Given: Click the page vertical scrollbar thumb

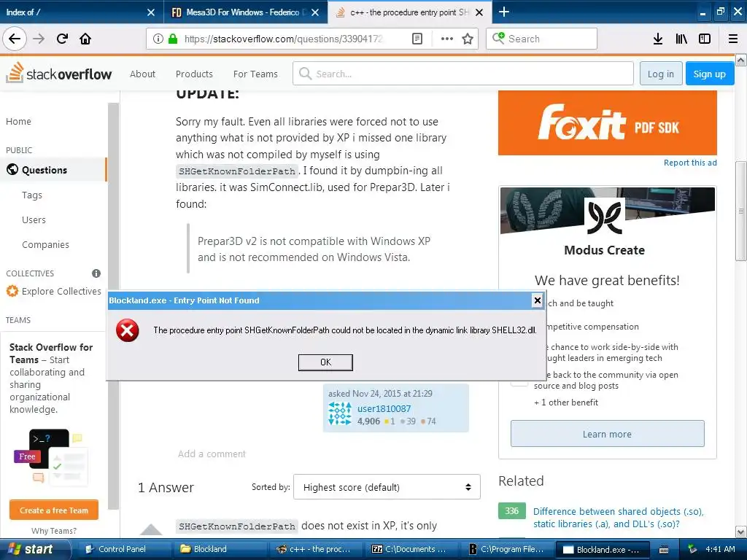Looking at the screenshot, I should click(741, 211).
